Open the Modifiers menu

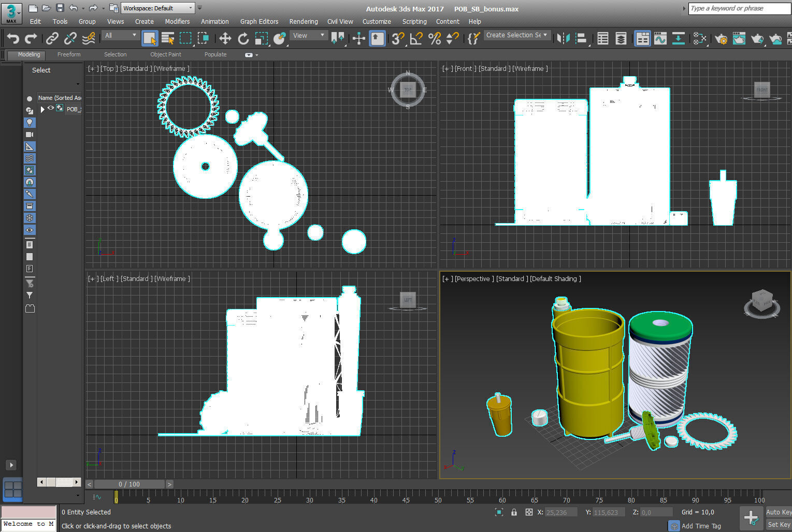click(x=177, y=22)
